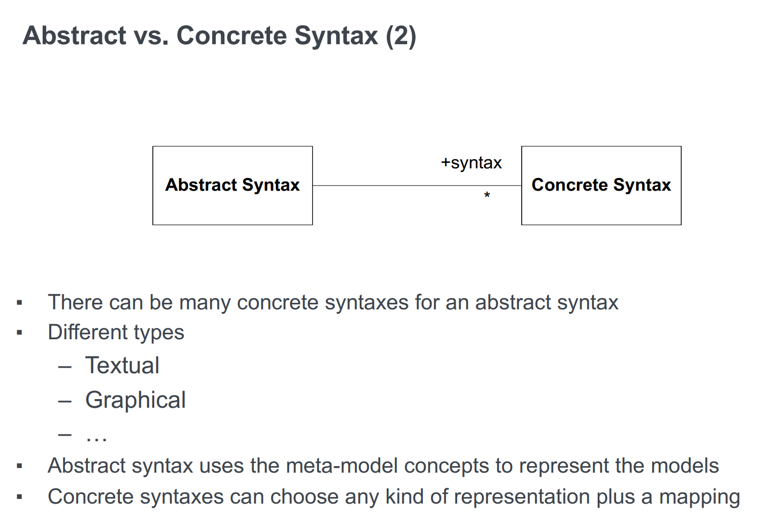773x532 pixels.
Task: Select the Abstract Syntax class box
Action: point(232,185)
